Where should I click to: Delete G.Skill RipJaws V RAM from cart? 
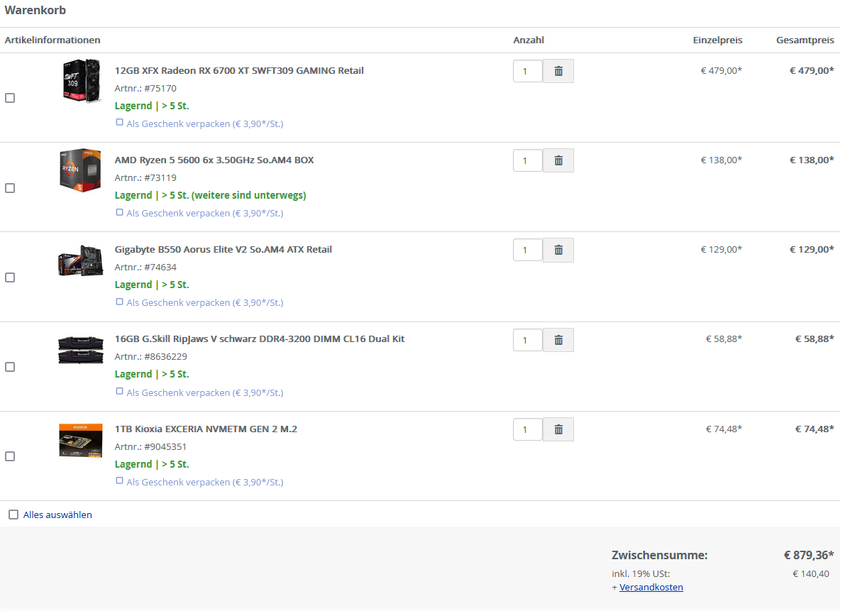click(558, 340)
